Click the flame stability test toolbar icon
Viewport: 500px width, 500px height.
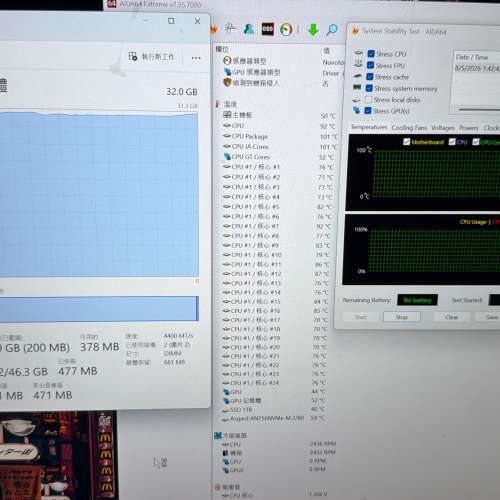[x=214, y=30]
